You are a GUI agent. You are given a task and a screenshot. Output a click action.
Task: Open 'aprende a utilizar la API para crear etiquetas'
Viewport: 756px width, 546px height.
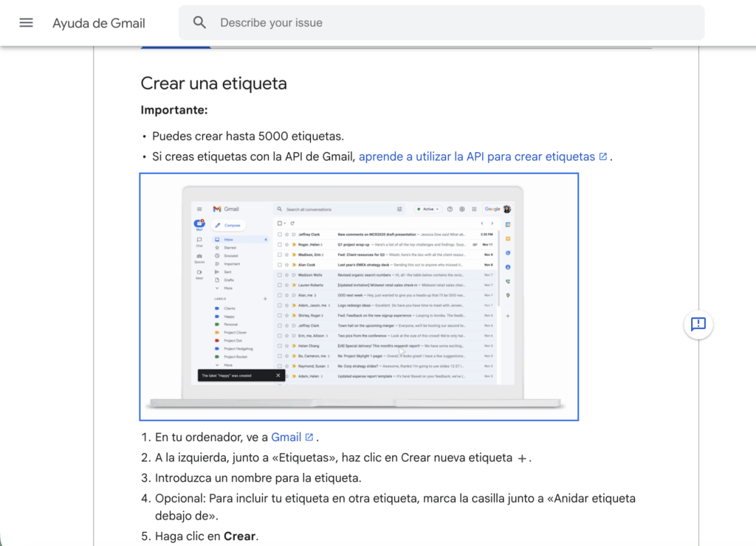tap(476, 156)
